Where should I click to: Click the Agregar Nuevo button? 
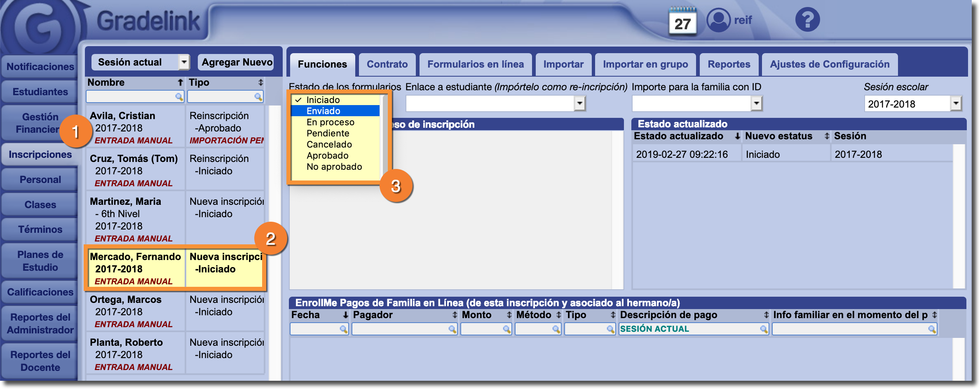[237, 62]
